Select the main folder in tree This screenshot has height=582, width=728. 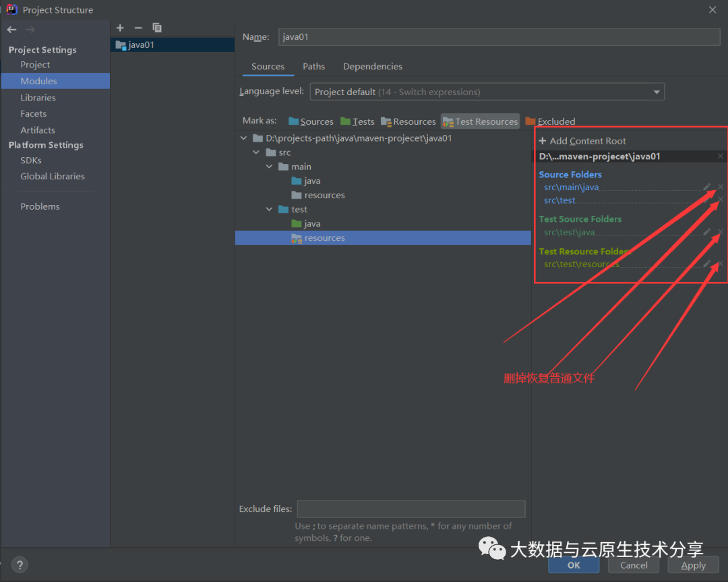coord(295,167)
